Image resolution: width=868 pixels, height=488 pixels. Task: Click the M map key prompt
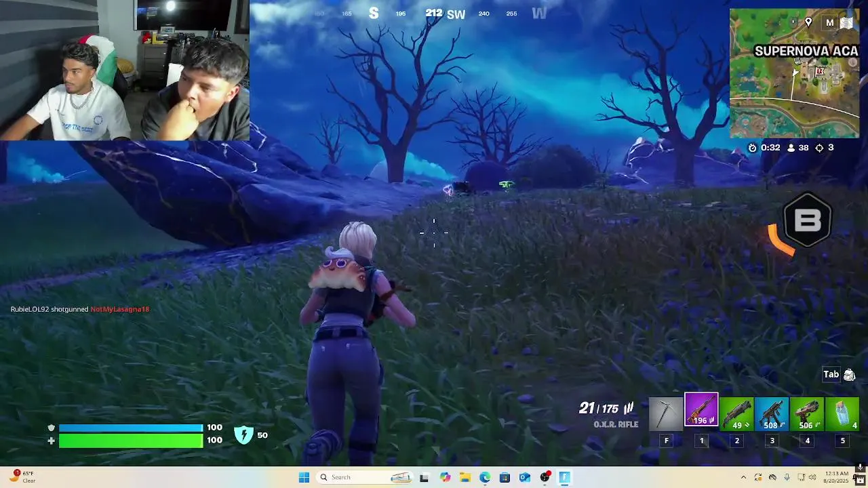point(829,22)
